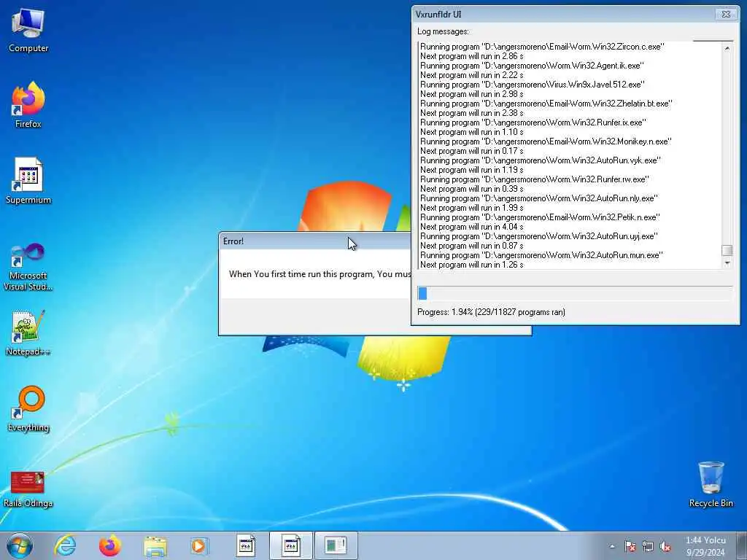Click the muted volume tray icon
747x560 pixels.
click(665, 546)
